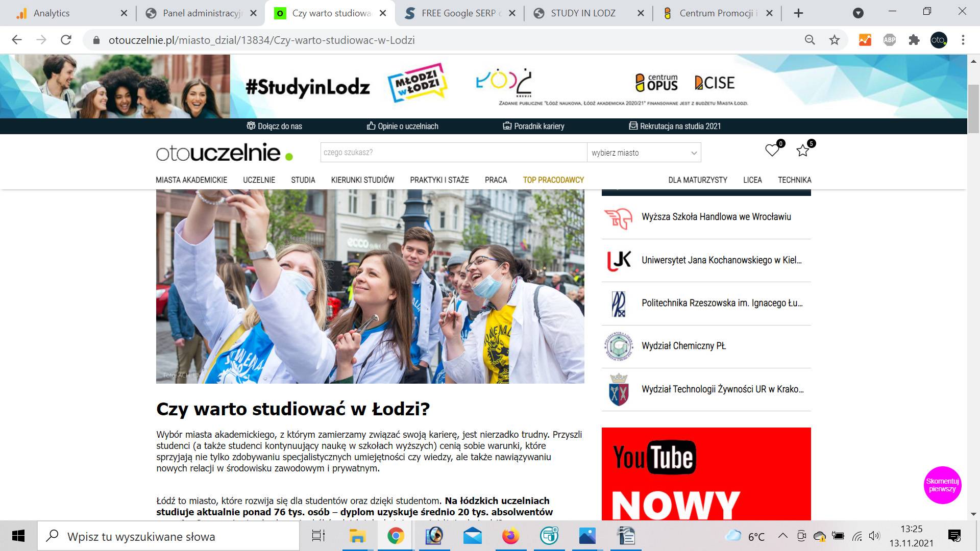The image size is (980, 551).
Task: Click 'Dołącz do nas' link
Action: click(275, 126)
